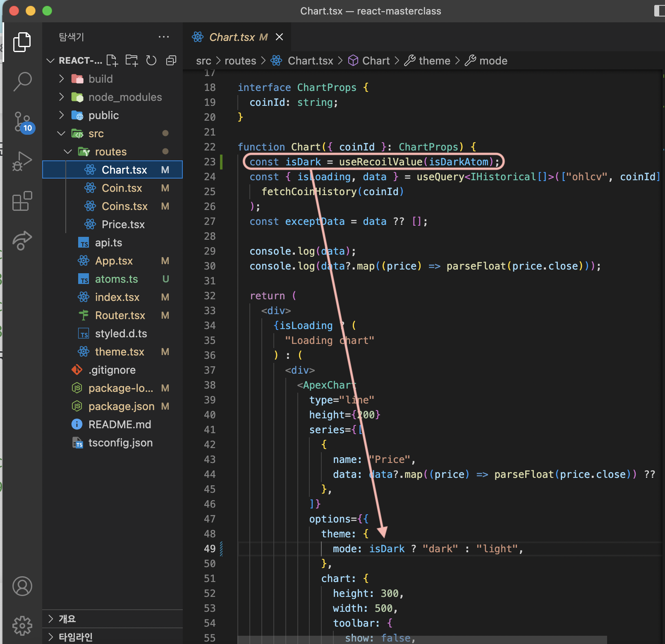Select the Chart.tsx editor tab

(x=232, y=37)
